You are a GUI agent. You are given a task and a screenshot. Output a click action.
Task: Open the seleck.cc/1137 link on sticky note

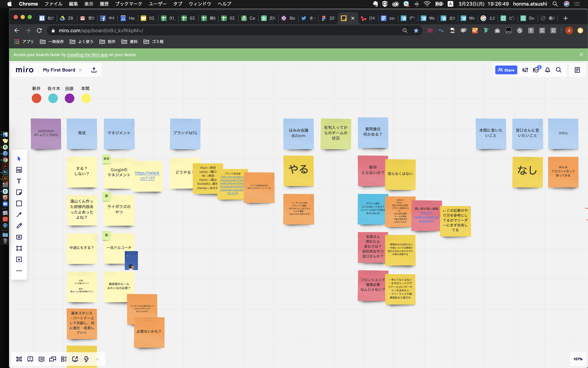147,175
